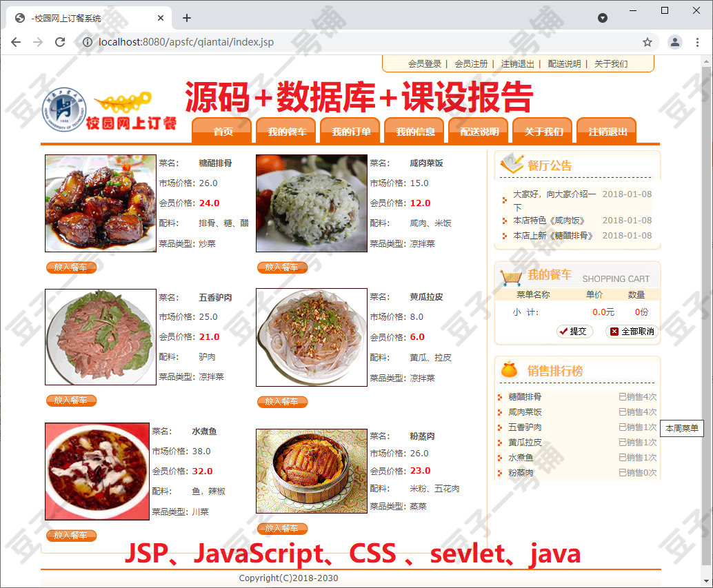This screenshot has height=588, width=713.
Task: Reload the page with refresh icon
Action: [59, 42]
